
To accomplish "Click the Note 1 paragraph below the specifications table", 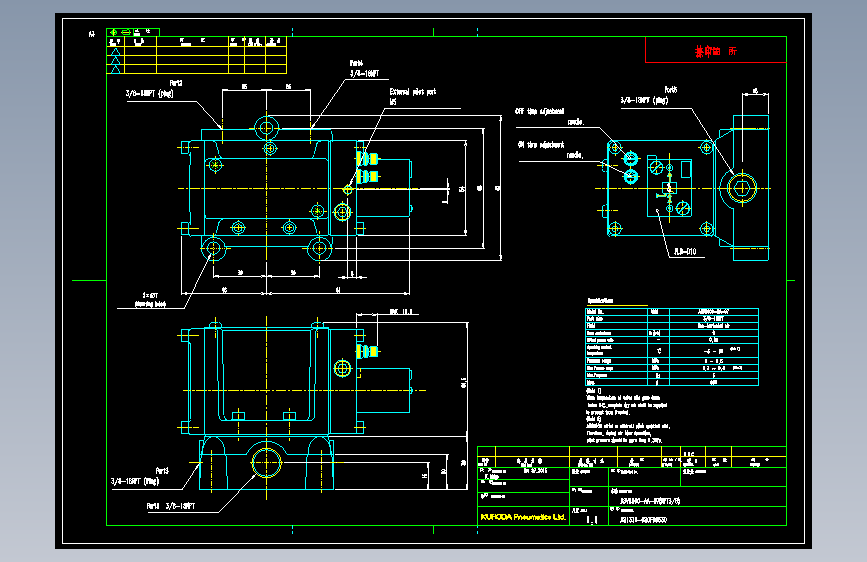I will pyautogui.click(x=628, y=402).
